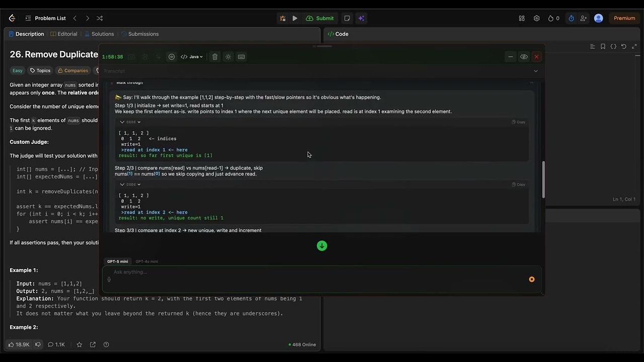The width and height of the screenshot is (644, 362).
Task: Select the GPT-5 mini model tab
Action: click(117, 261)
